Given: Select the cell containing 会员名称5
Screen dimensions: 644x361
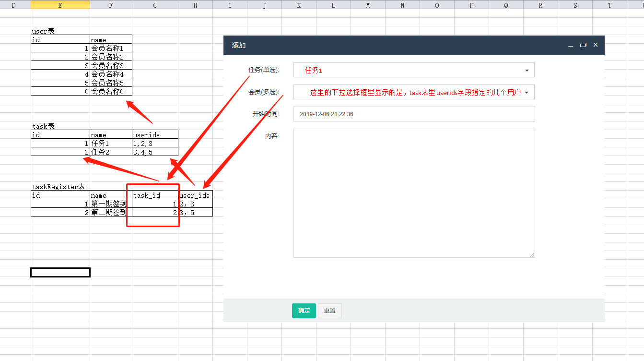Looking at the screenshot, I should point(111,83).
